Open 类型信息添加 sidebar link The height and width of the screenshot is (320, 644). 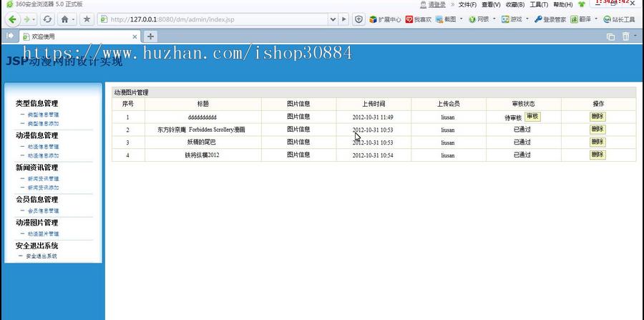click(43, 124)
